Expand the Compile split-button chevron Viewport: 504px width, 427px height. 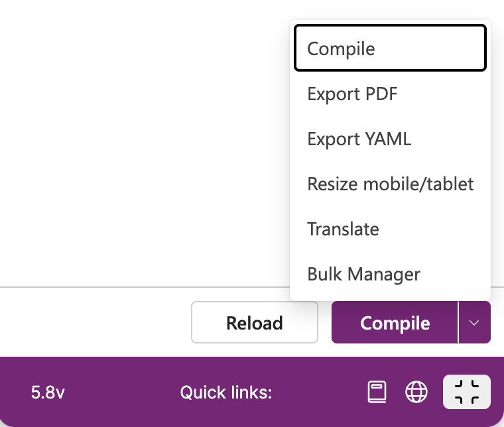click(x=474, y=323)
